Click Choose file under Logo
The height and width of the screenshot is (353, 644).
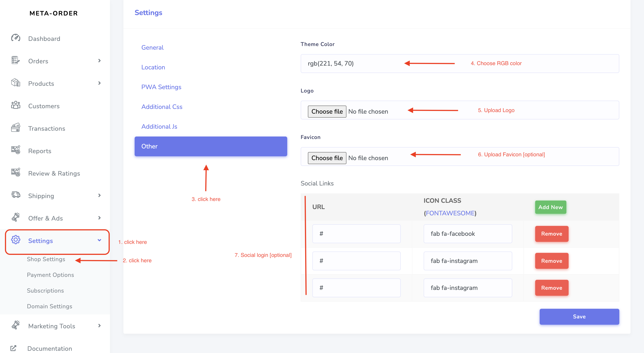click(x=327, y=111)
